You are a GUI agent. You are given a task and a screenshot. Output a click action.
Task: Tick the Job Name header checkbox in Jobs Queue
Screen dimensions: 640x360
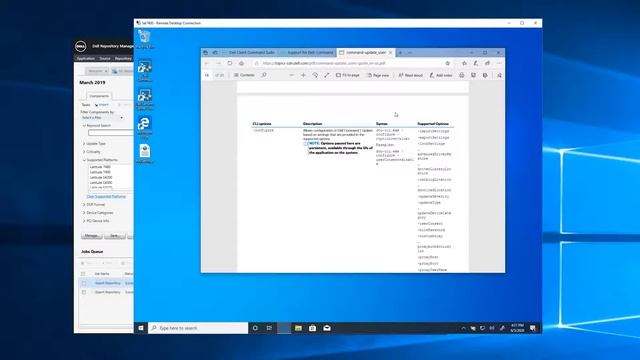point(83,274)
